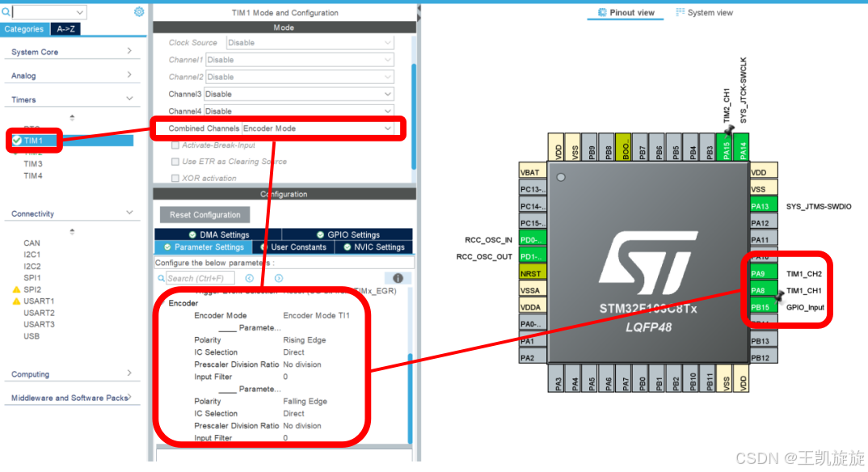The height and width of the screenshot is (472, 868).
Task: Click the info icon in Parameter Settings panel
Action: tap(397, 278)
